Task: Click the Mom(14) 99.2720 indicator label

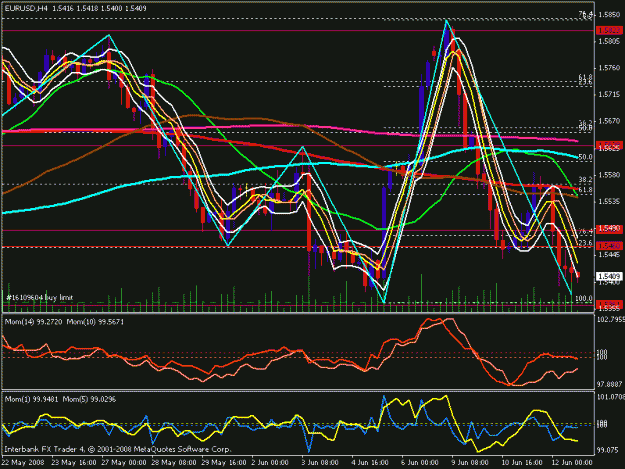Action: [x=33, y=322]
